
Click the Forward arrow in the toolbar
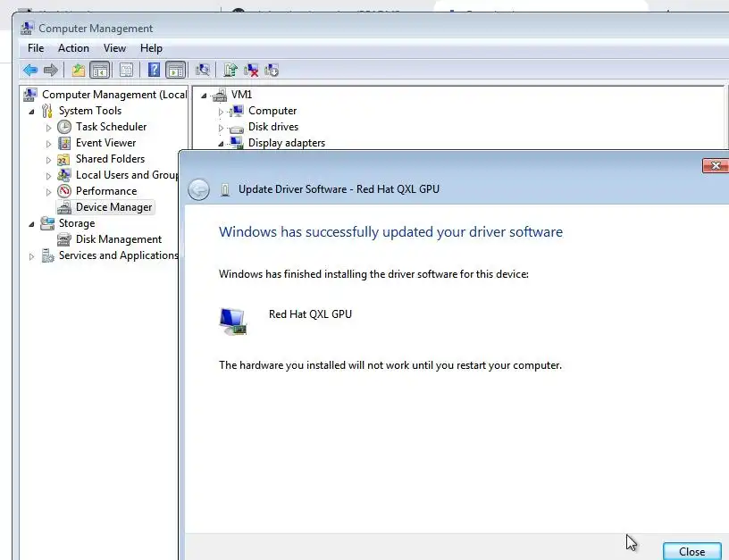pyautogui.click(x=51, y=71)
